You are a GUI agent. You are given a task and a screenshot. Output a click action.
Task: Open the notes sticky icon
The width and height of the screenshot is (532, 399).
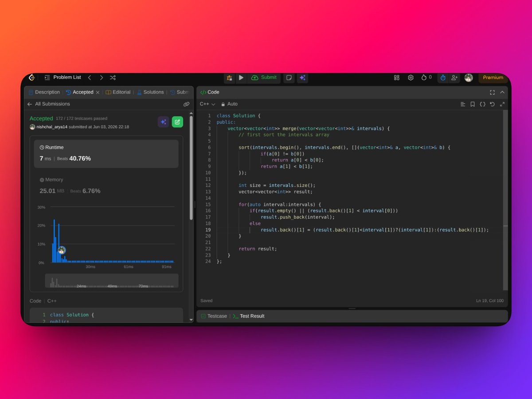[x=289, y=78]
